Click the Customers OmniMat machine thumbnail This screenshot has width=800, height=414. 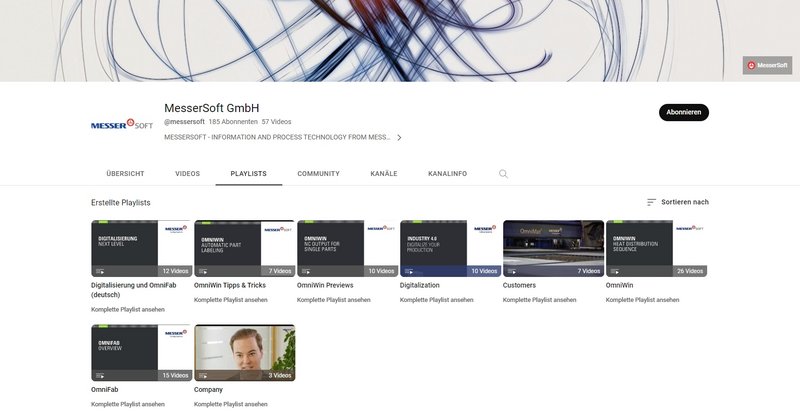(554, 249)
